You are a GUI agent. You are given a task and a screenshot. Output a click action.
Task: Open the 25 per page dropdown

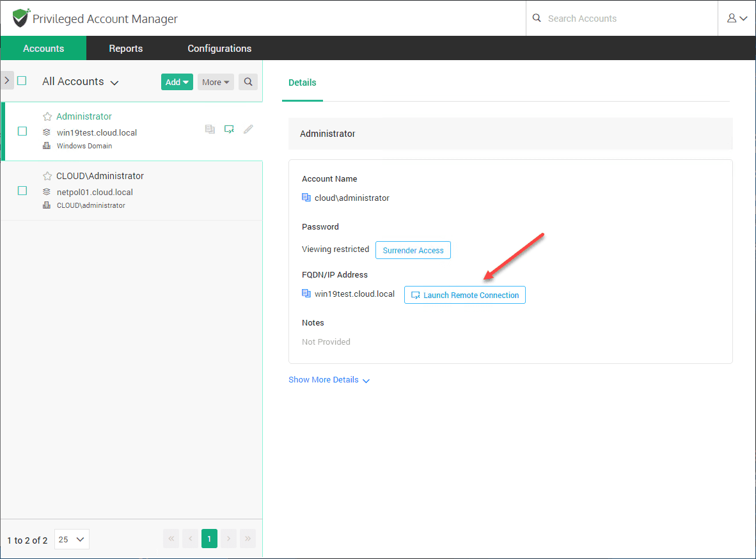coord(72,539)
